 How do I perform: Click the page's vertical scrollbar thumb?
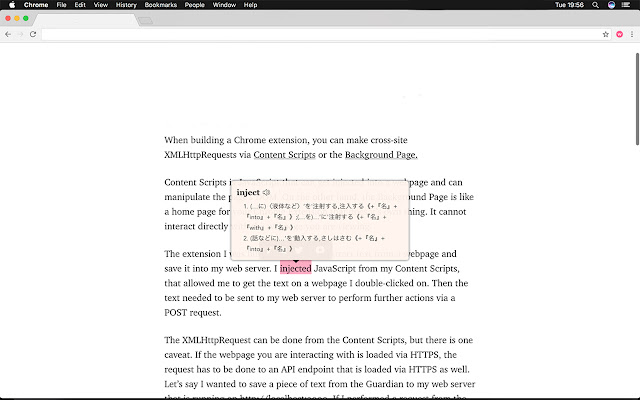click(x=637, y=99)
